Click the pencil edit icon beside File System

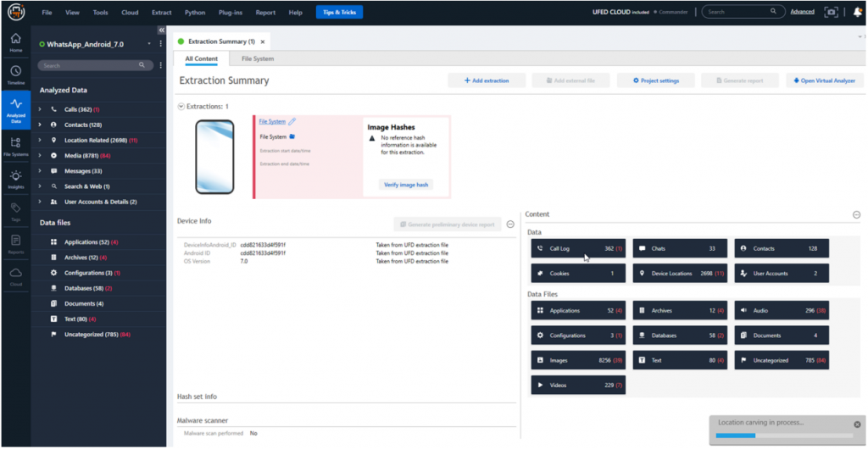tap(292, 122)
